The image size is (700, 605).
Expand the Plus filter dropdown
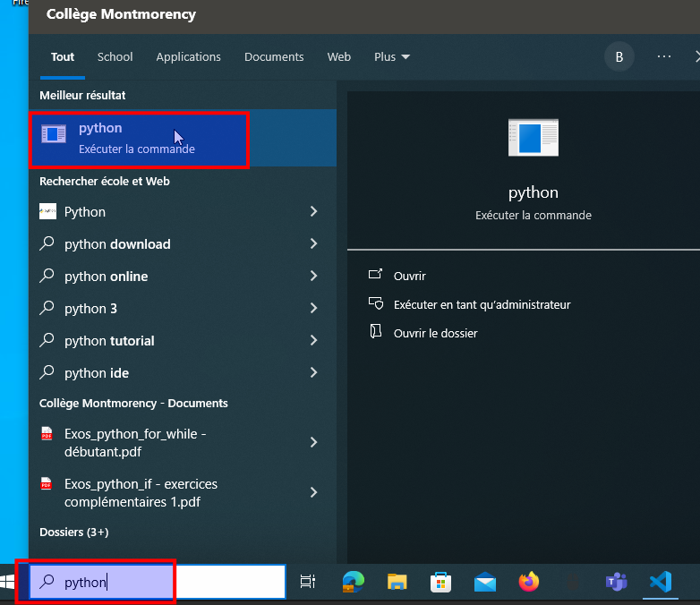tap(391, 56)
